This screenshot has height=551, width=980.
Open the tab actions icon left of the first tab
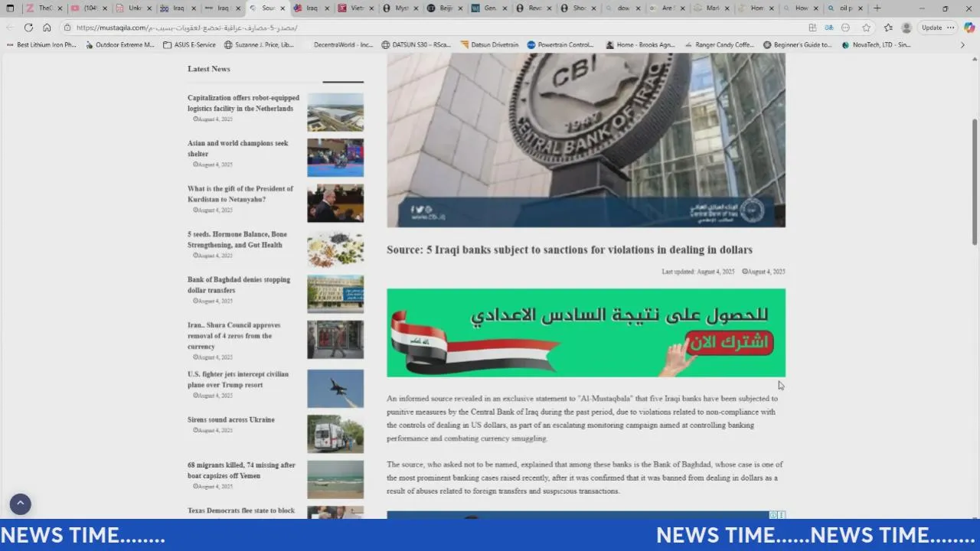tap(10, 8)
